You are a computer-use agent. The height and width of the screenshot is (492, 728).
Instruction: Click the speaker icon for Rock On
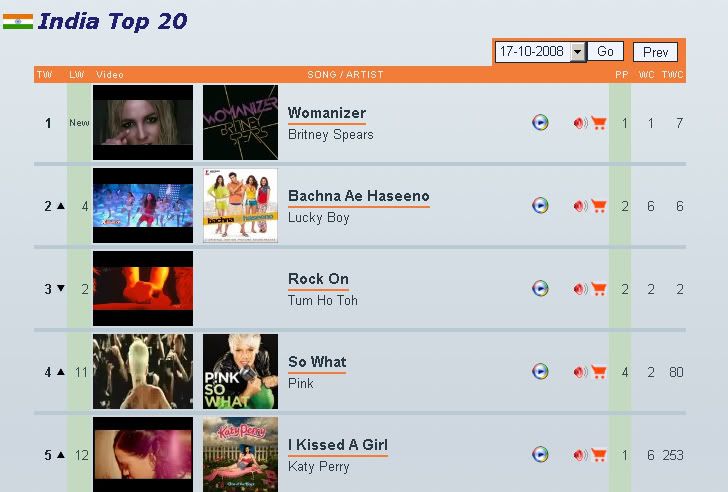pyautogui.click(x=580, y=289)
